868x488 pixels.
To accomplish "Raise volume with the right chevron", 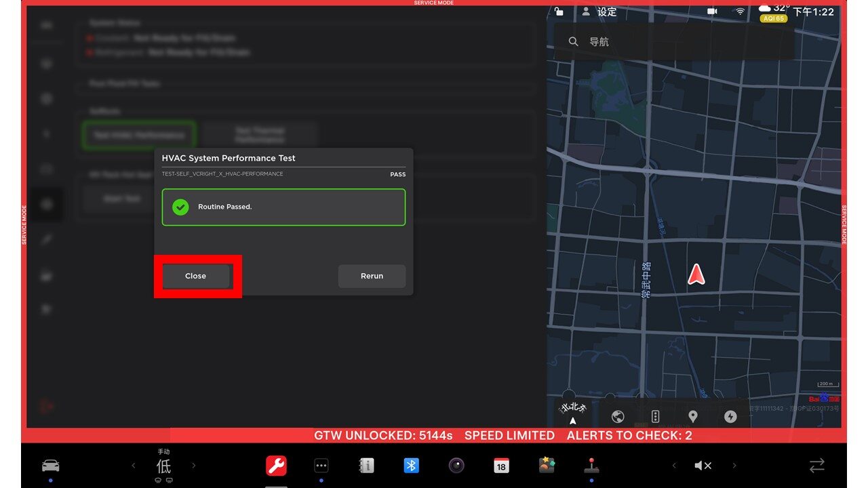I will (734, 466).
